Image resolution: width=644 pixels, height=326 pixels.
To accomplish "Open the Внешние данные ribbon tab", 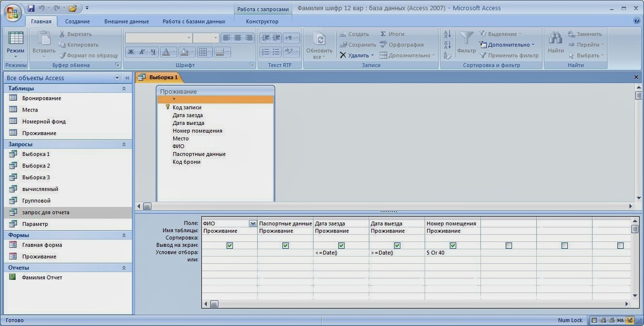I will tap(127, 21).
